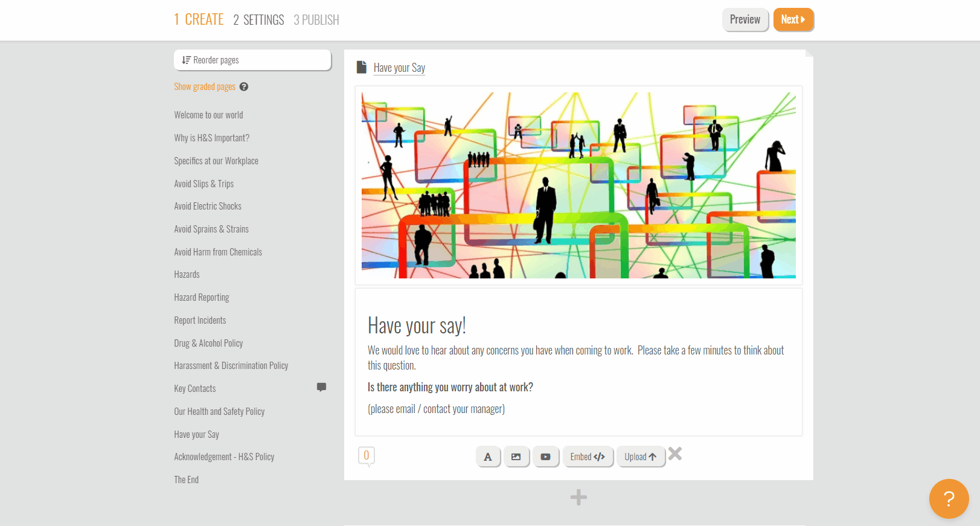
Task: Click '(please email / contact your manager)' text
Action: 436,409
